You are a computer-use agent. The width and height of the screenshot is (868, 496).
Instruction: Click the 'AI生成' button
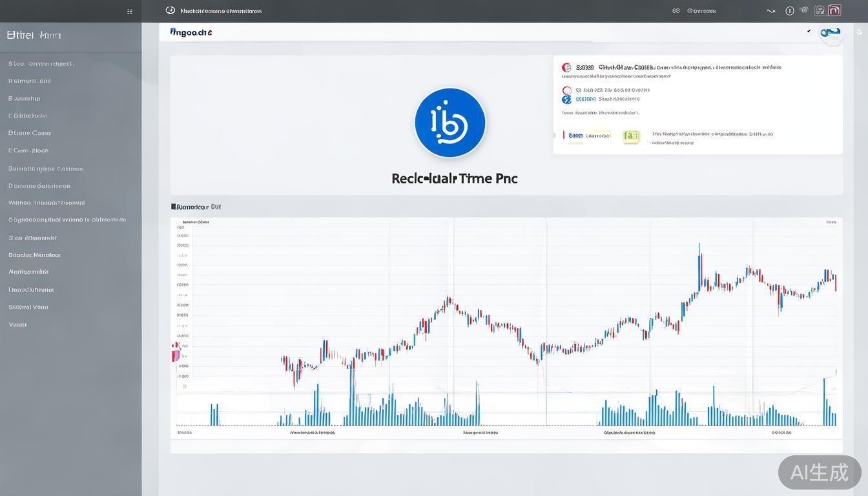coord(819,472)
